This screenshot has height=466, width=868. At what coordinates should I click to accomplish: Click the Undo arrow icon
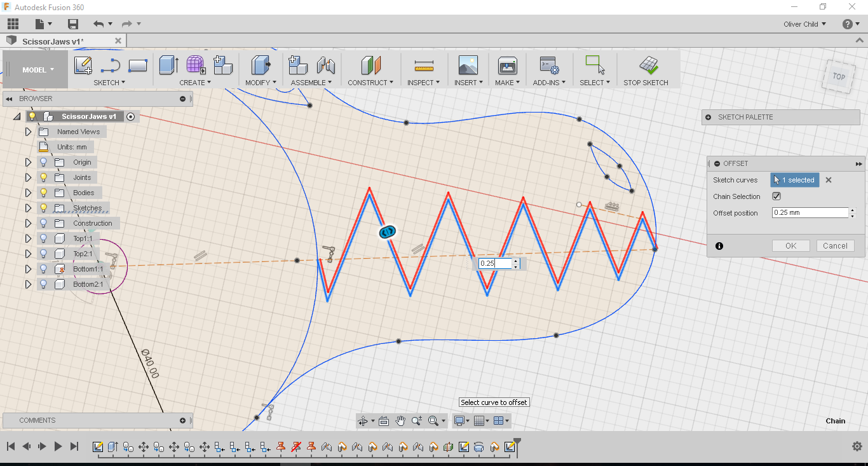(x=98, y=24)
